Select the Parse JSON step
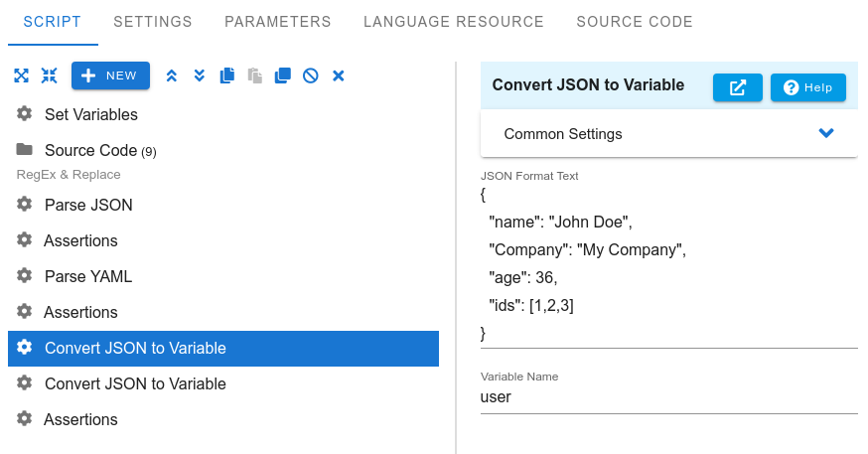Viewport: 868px width, 454px height. 87,205
